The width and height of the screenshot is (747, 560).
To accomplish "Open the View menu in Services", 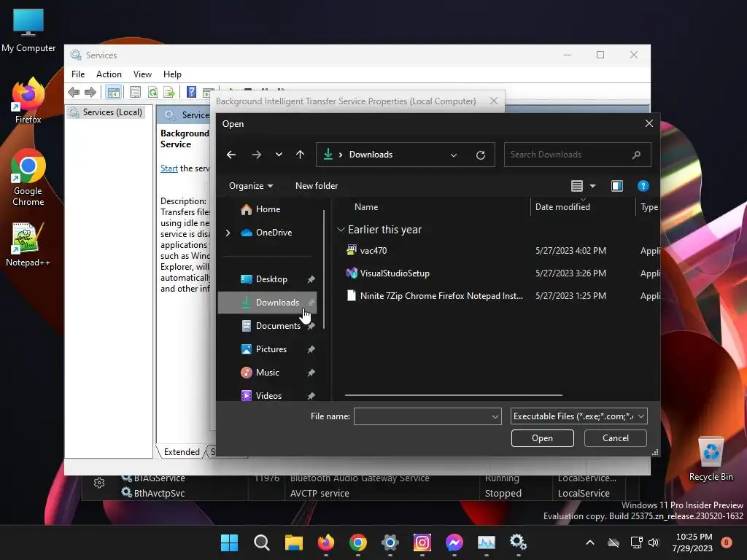I will [x=142, y=74].
